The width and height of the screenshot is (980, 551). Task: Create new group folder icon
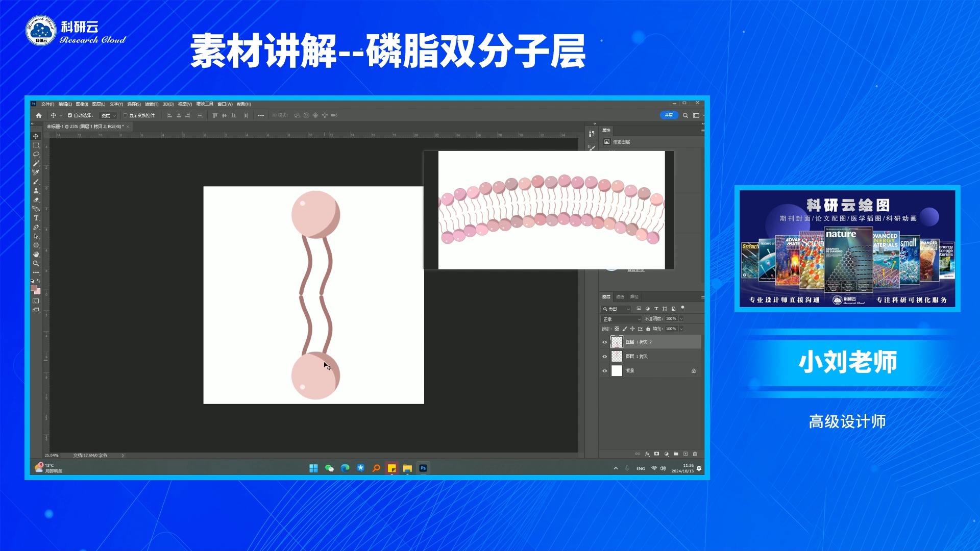point(676,454)
